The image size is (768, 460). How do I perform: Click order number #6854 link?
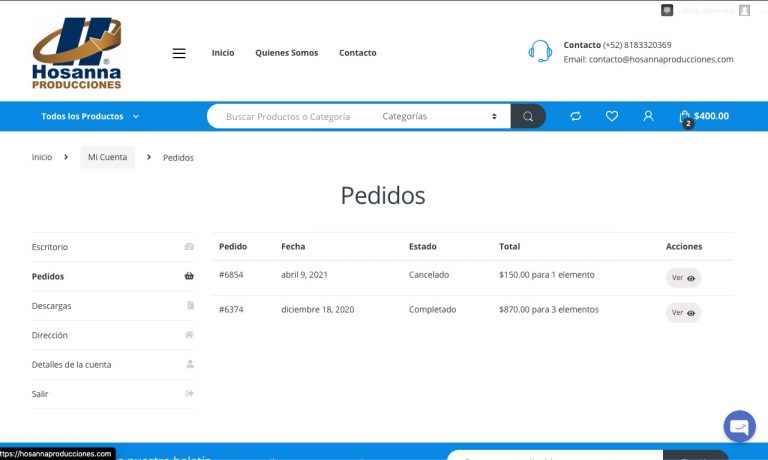pyautogui.click(x=231, y=274)
